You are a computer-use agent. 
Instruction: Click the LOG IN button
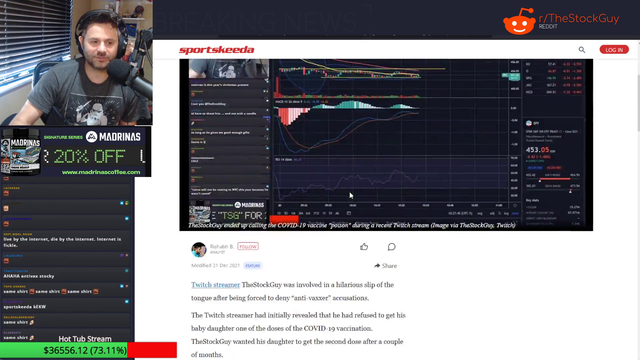pos(614,50)
